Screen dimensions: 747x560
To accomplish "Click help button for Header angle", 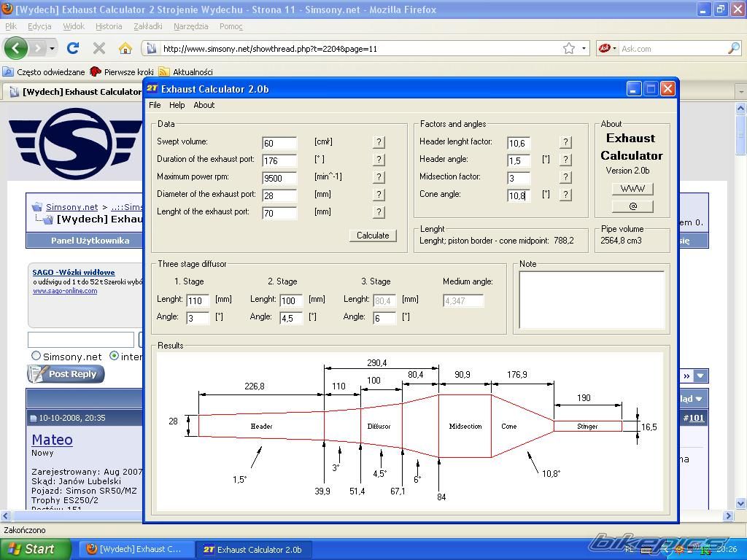I will pos(565,160).
